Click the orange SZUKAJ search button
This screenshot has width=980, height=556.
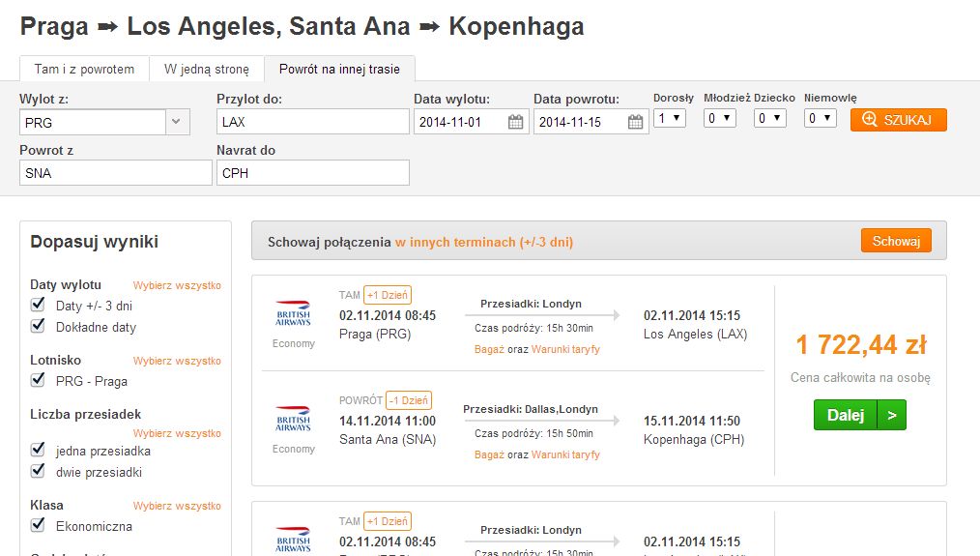pos(898,120)
